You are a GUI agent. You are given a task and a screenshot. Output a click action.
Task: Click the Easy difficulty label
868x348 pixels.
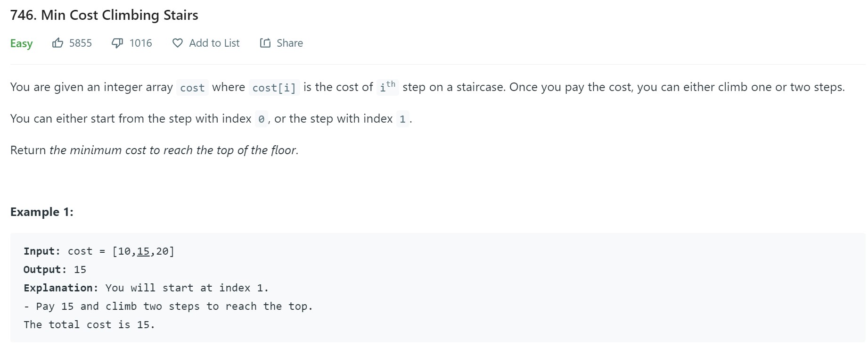21,43
